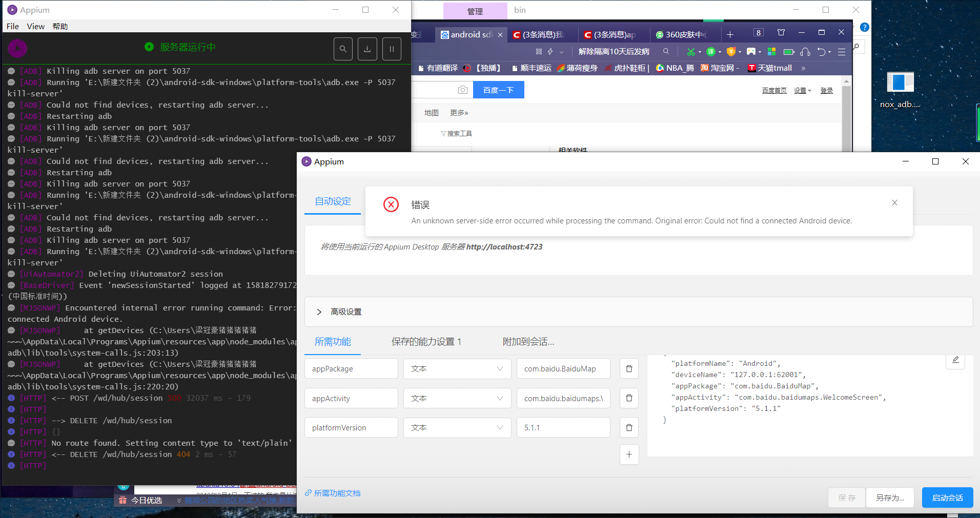Open the scissors tool dropdown arrow

pyautogui.click(x=700, y=52)
